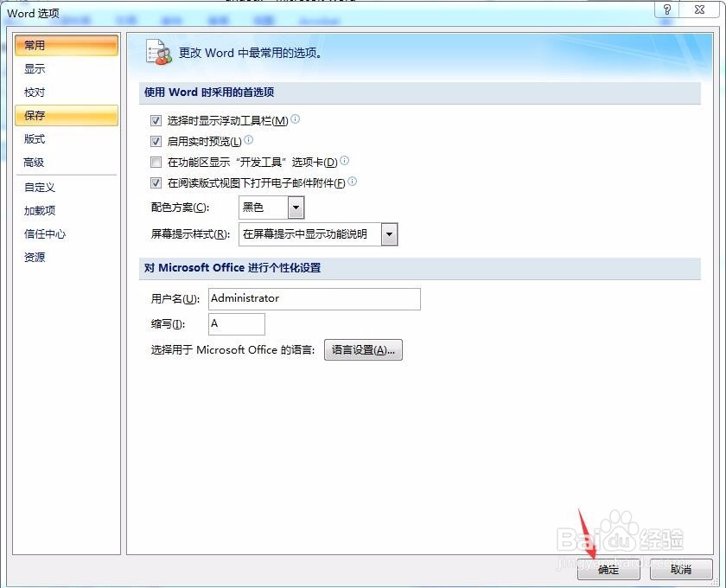Open the 常用 category
The image size is (726, 588).
click(x=67, y=46)
